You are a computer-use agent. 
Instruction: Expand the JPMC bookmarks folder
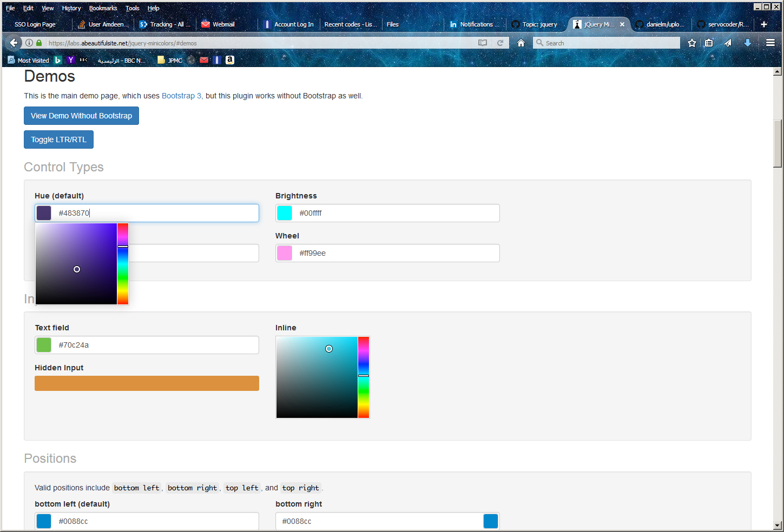[x=170, y=61]
